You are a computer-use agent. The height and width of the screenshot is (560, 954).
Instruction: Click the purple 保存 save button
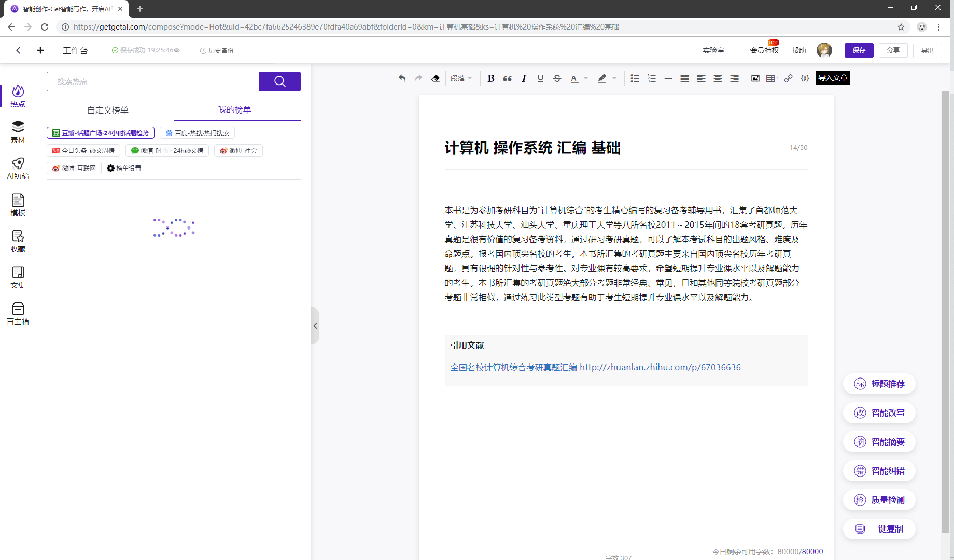(x=859, y=50)
